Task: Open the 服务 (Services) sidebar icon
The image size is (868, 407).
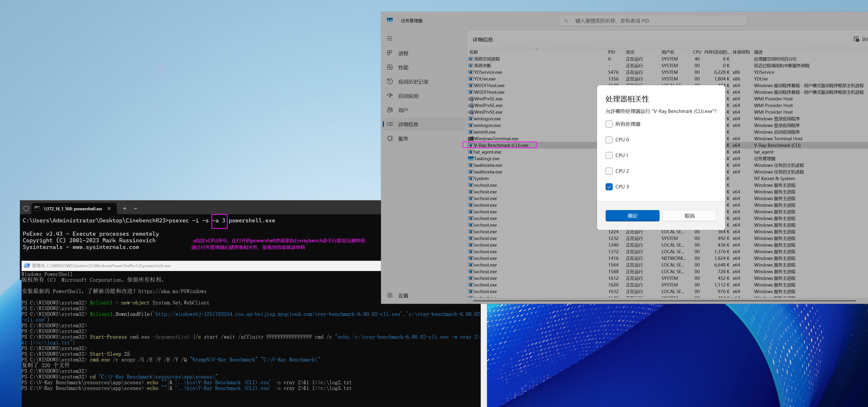Action: 390,138
